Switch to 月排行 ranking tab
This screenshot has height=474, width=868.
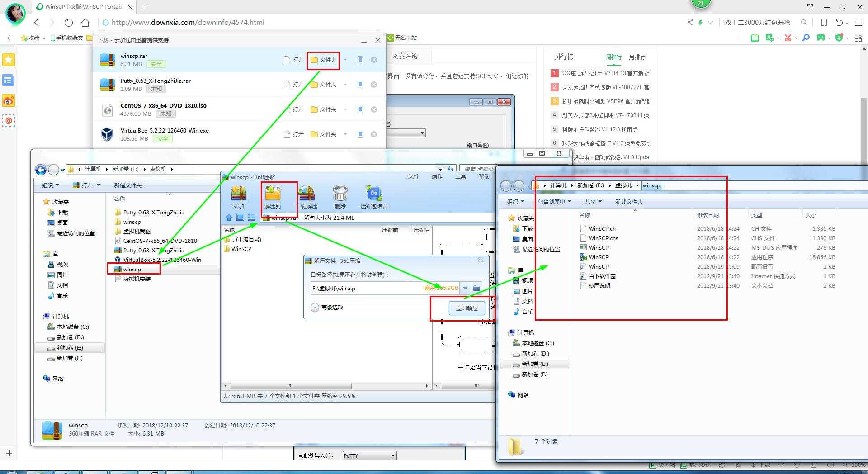[x=637, y=57]
